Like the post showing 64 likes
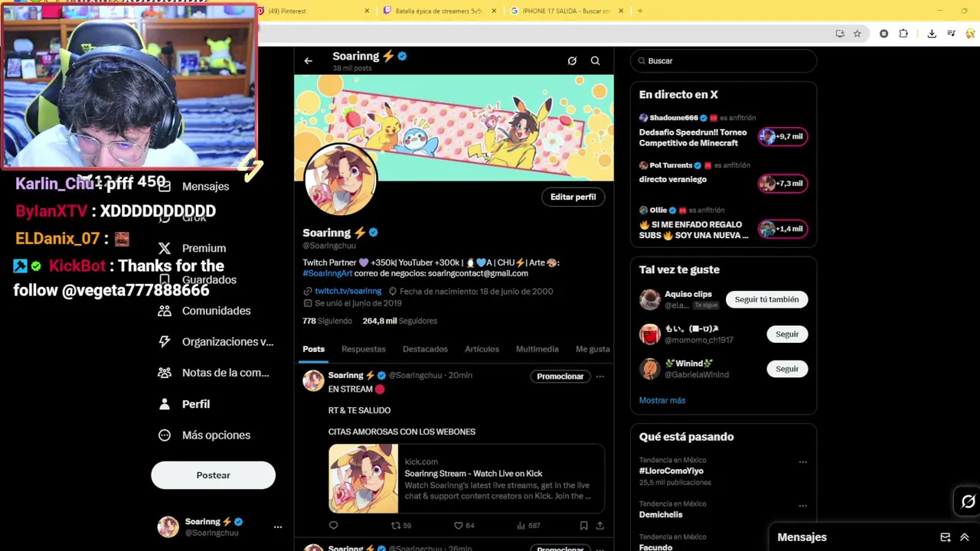Screen dimensions: 980x551 tap(464, 526)
